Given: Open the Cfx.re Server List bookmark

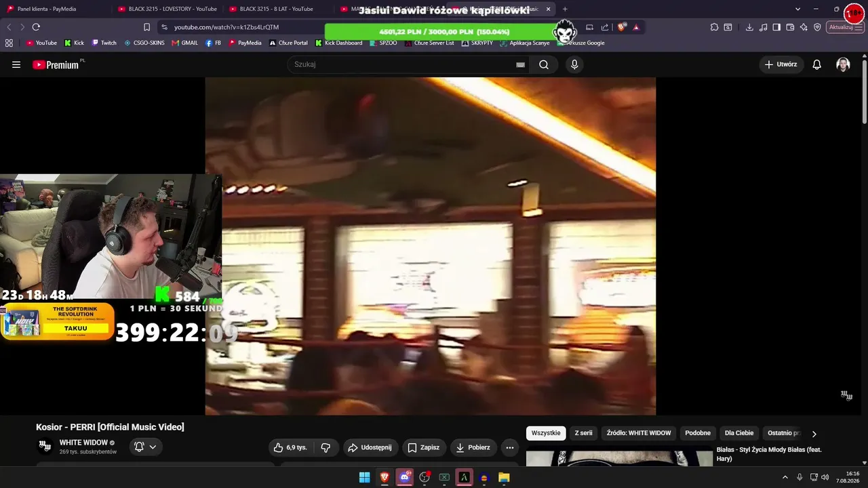Looking at the screenshot, I should (x=429, y=43).
